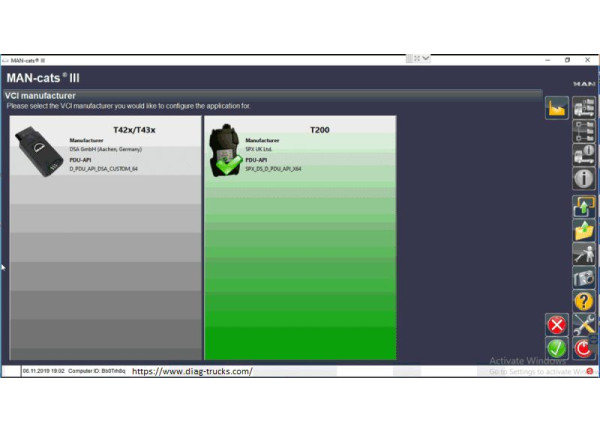Open the truck list icon in sidebar
The image size is (600, 433).
584,108
